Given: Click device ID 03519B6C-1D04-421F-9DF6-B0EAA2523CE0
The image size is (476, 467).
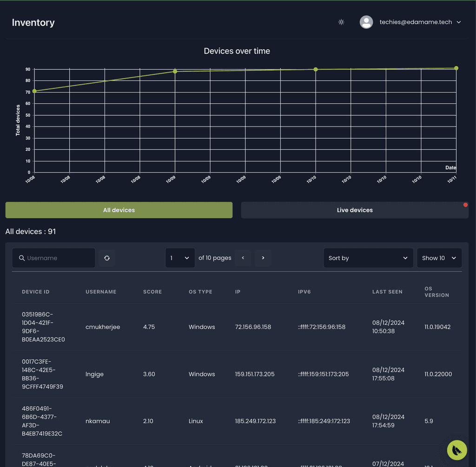Looking at the screenshot, I should click(43, 327).
